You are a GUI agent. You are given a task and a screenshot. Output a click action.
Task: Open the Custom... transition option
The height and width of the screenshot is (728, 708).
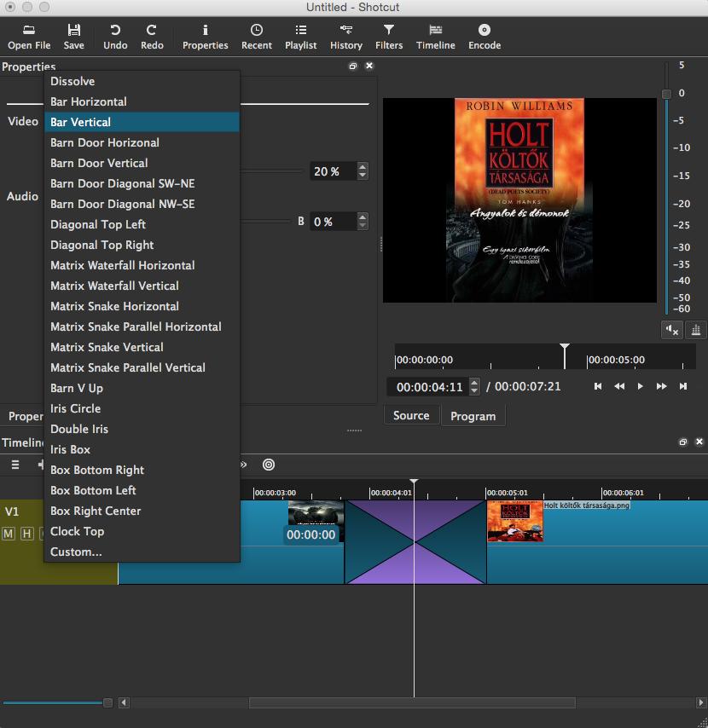coord(142,551)
